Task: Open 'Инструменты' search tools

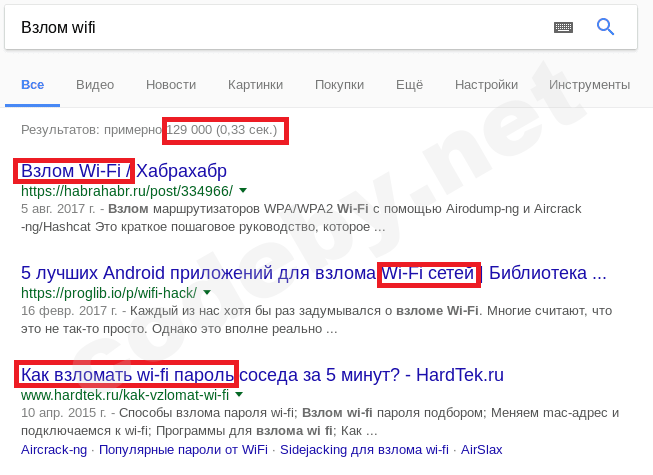Action: coord(589,85)
